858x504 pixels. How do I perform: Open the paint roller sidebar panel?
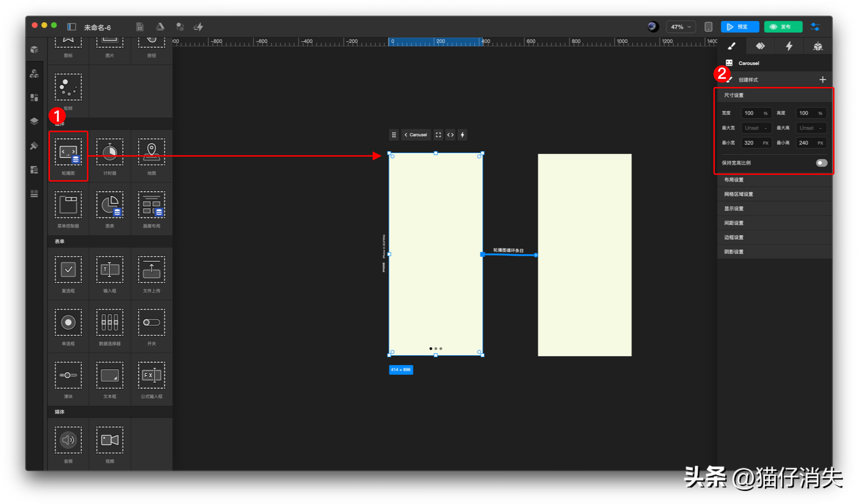pos(34,146)
